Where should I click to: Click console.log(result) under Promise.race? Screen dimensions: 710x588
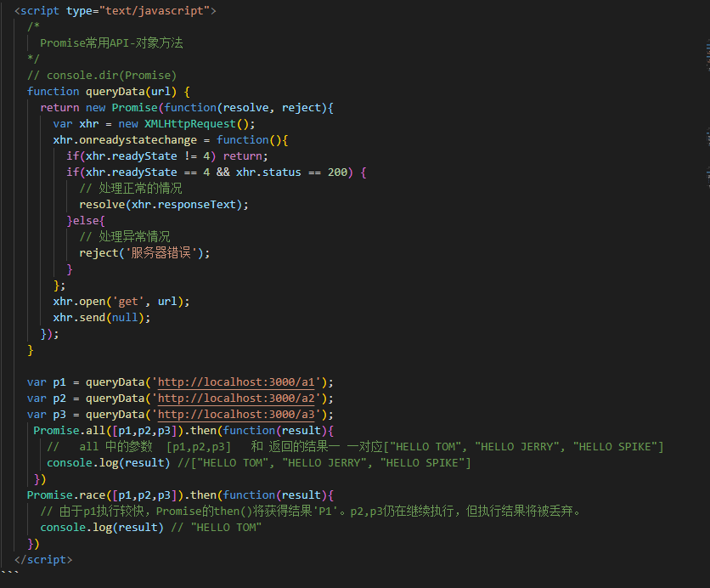pos(102,528)
